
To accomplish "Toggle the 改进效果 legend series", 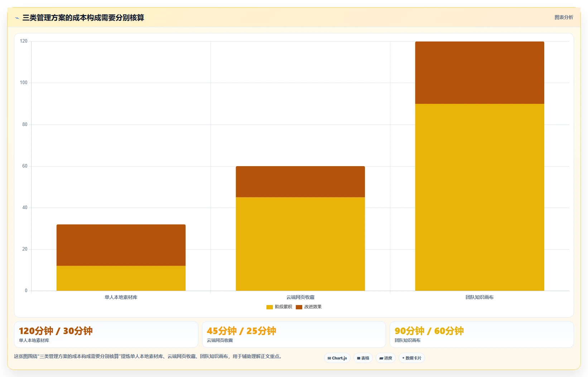I will pyautogui.click(x=309, y=307).
